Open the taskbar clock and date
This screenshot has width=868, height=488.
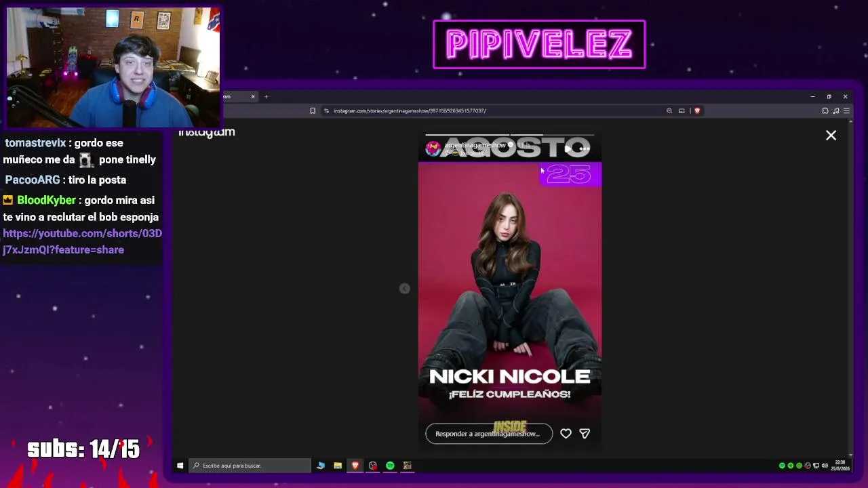[x=841, y=465]
